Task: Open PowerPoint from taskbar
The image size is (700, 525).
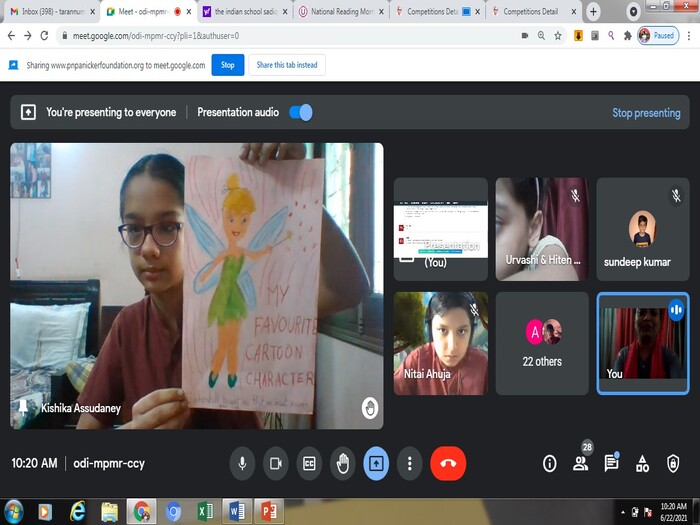Action: pos(269,512)
